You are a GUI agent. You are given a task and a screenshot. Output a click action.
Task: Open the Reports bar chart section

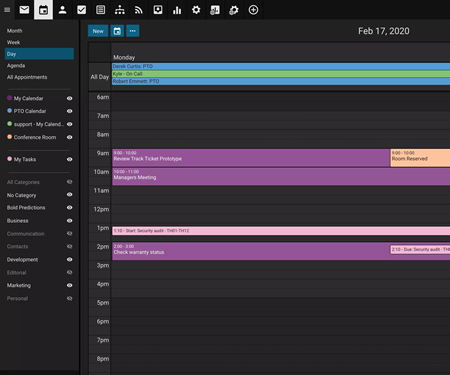177,10
